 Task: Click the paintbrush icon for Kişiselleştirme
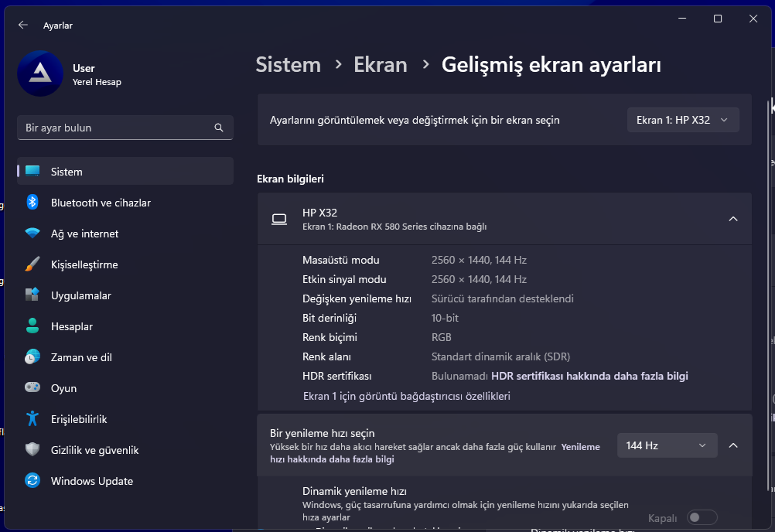32,264
